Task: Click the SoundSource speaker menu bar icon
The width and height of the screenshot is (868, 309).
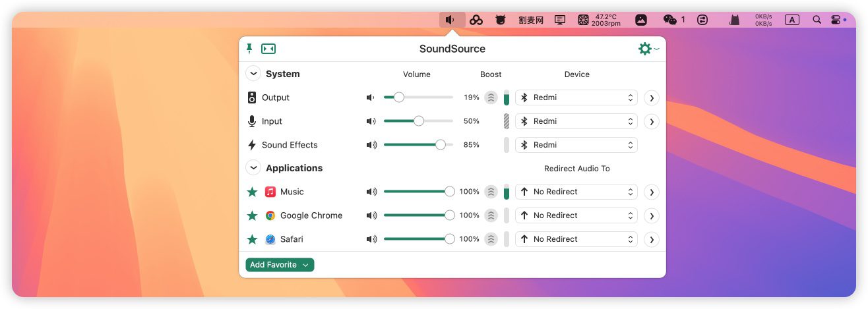Action: point(452,20)
